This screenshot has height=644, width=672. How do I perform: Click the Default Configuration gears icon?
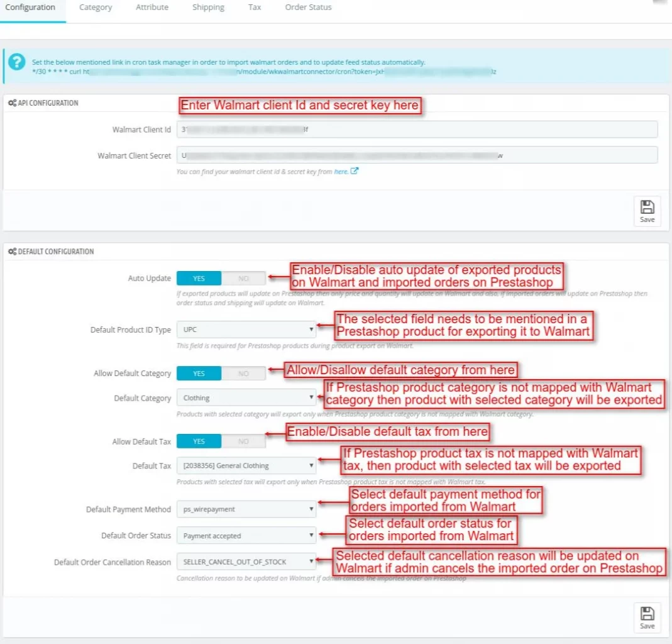click(x=13, y=252)
